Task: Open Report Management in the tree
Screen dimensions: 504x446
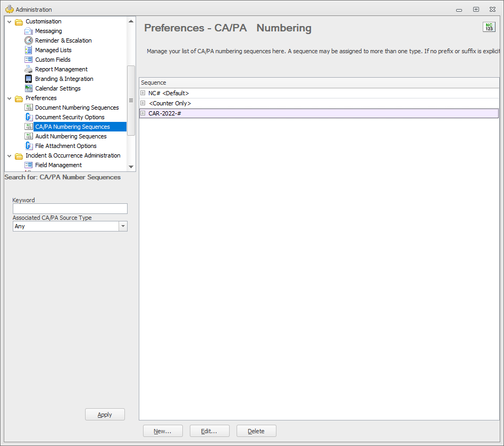Action: (x=61, y=69)
